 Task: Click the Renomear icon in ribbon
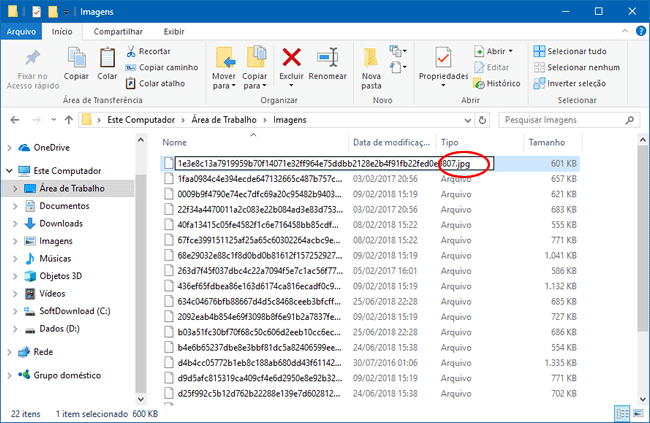[x=327, y=57]
